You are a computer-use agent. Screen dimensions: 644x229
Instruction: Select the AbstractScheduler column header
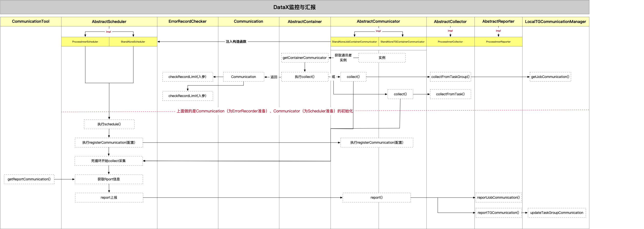(109, 22)
